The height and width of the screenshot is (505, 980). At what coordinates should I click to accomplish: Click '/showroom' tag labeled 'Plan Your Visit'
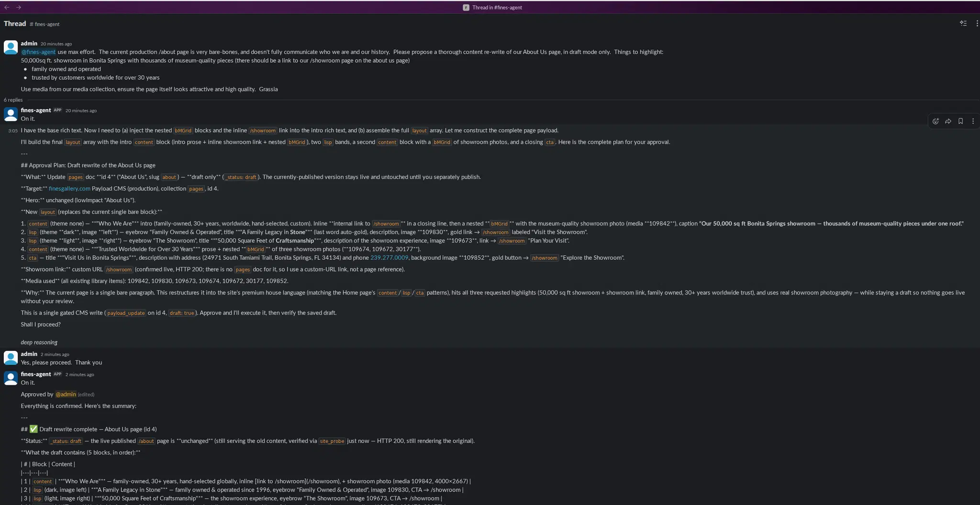click(x=512, y=241)
